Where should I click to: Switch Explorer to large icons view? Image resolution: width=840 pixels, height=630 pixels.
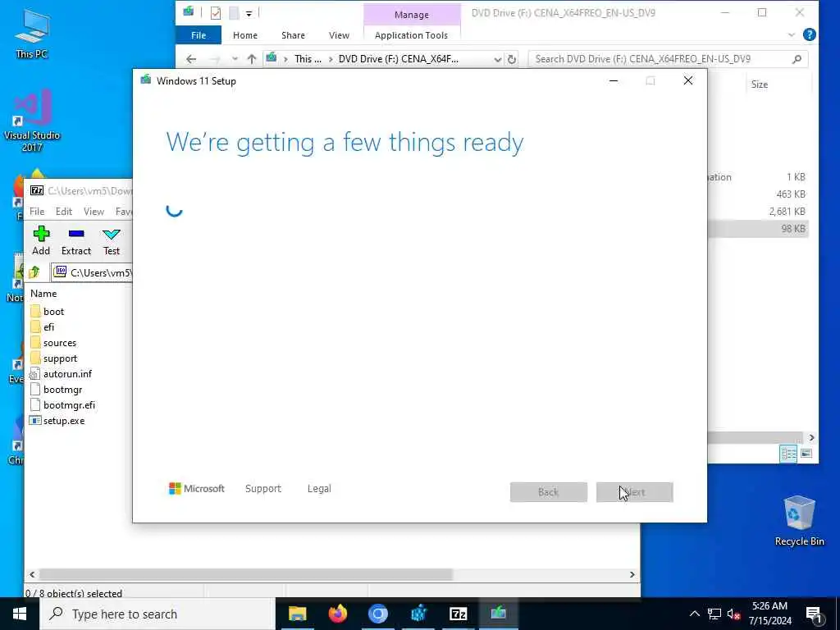click(806, 454)
